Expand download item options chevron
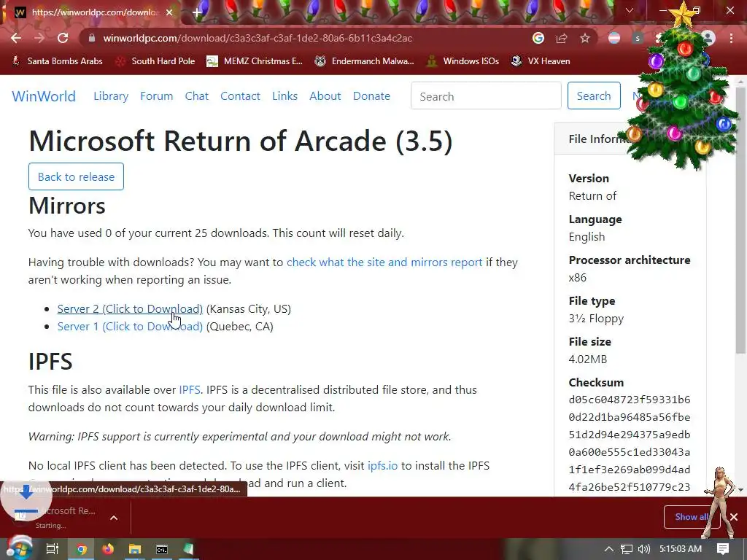The height and width of the screenshot is (560, 747). tap(114, 518)
